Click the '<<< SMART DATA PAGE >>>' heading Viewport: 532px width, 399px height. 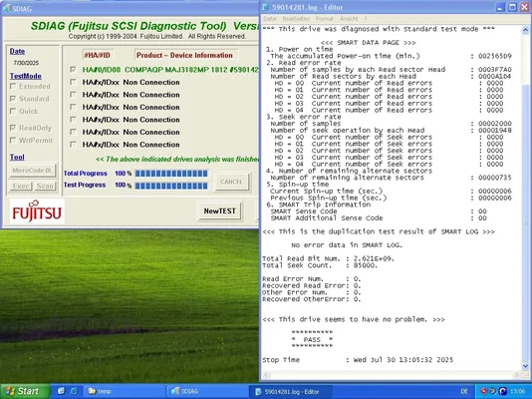(x=369, y=43)
